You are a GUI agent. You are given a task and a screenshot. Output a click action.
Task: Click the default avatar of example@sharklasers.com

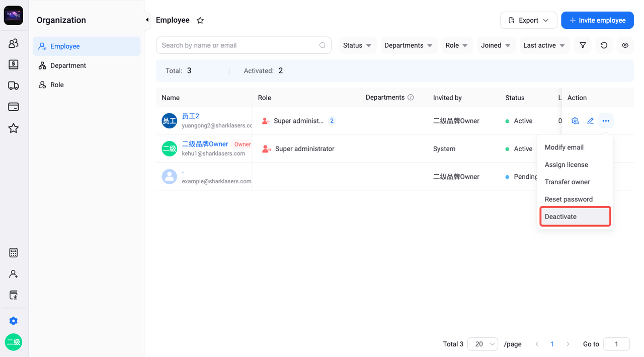pyautogui.click(x=170, y=177)
